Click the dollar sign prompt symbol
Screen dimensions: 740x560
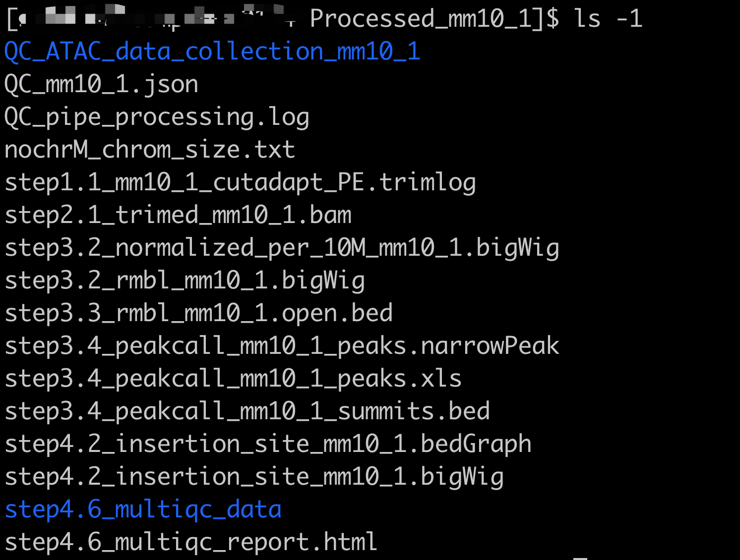553,19
